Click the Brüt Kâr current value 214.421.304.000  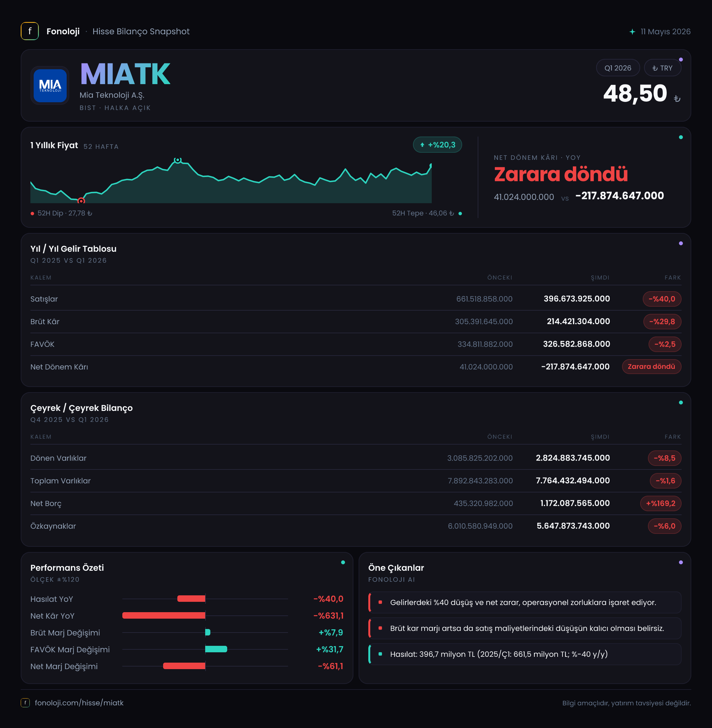click(578, 322)
